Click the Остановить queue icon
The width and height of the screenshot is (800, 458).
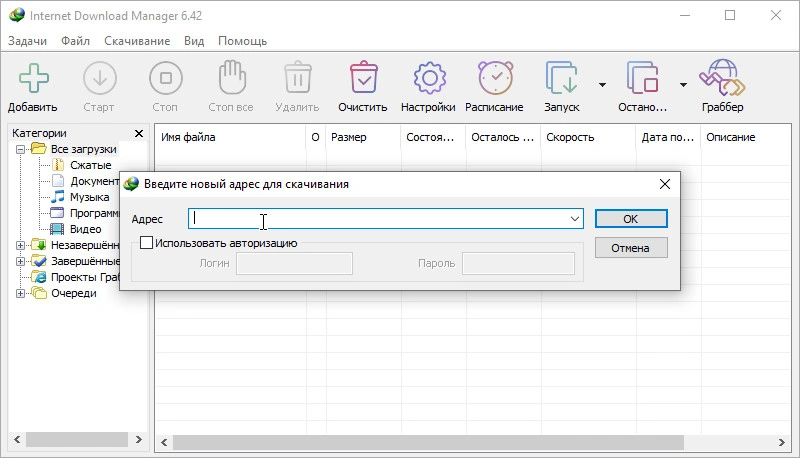(642, 78)
